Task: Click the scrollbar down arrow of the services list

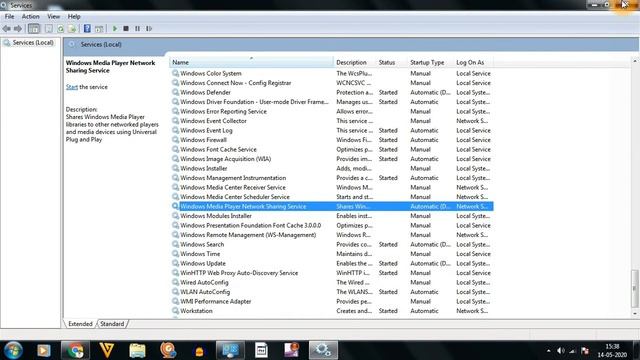Action: (x=635, y=314)
